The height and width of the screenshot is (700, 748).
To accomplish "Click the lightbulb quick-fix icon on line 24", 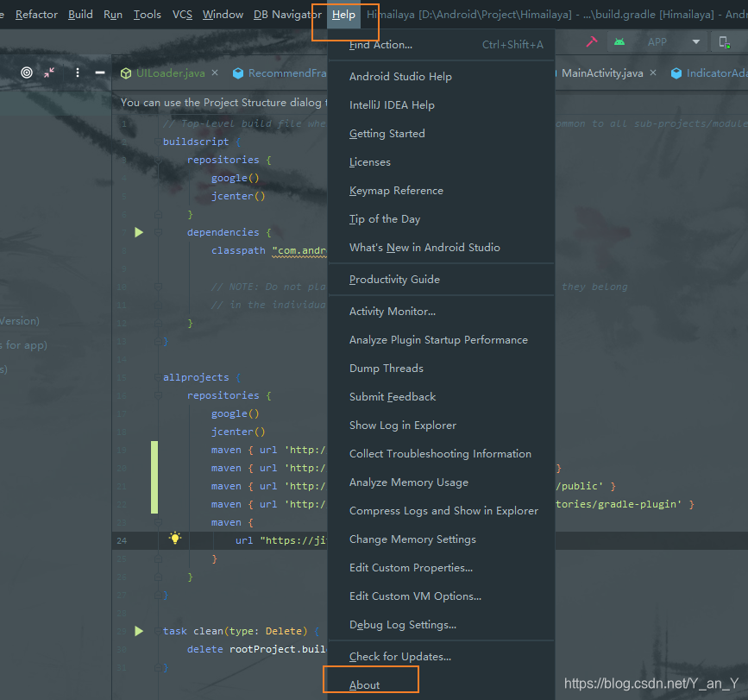I will (x=175, y=538).
